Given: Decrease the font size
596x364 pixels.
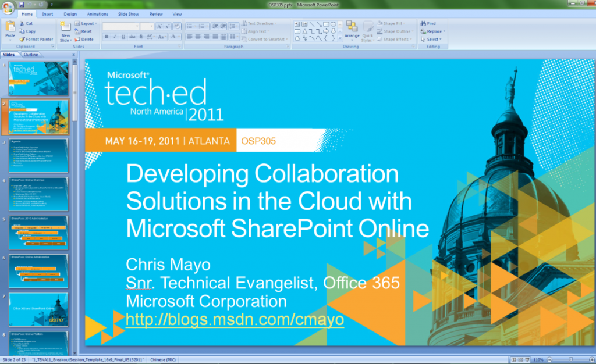Looking at the screenshot, I should (x=167, y=26).
